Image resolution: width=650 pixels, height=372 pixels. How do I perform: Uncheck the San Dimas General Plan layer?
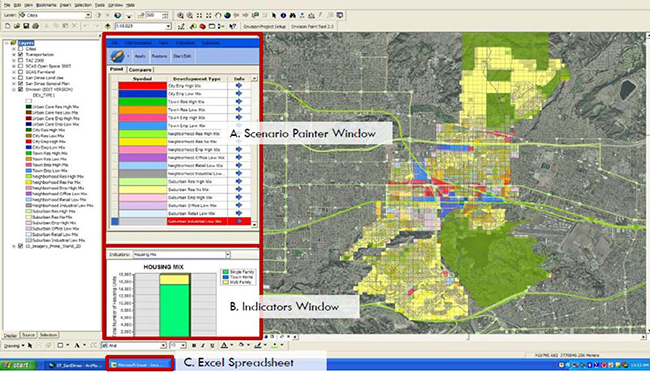click(20, 84)
